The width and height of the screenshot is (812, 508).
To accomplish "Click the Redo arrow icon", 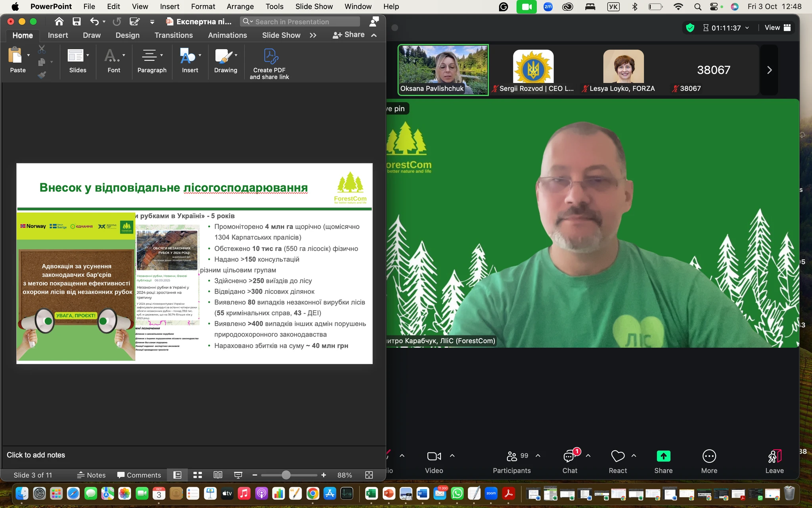I will tap(117, 21).
